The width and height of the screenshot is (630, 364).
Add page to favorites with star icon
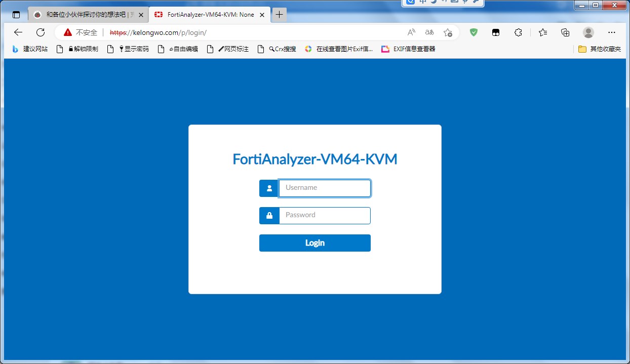coord(448,32)
